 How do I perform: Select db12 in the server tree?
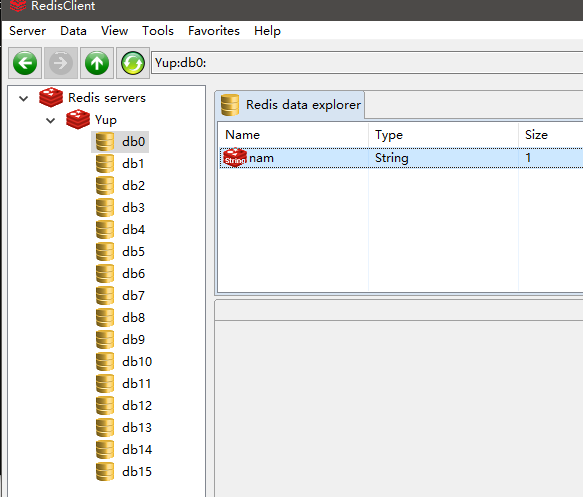pyautogui.click(x=137, y=406)
